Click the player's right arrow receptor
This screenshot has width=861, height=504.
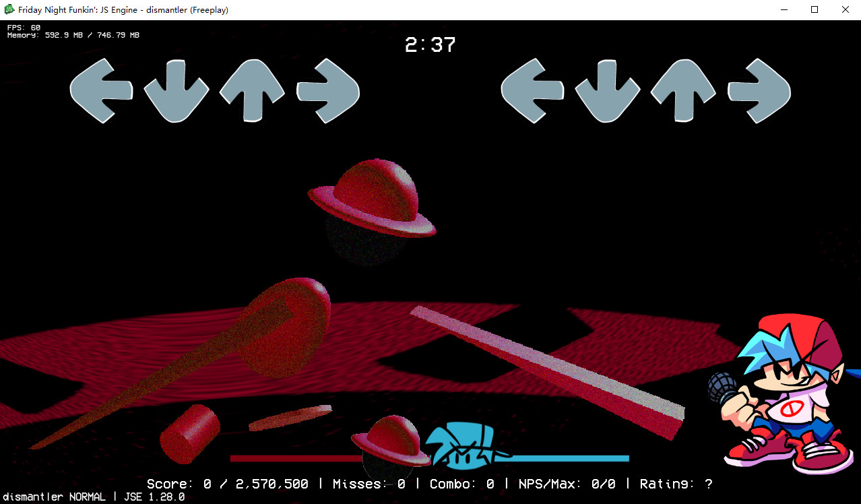pos(759,90)
